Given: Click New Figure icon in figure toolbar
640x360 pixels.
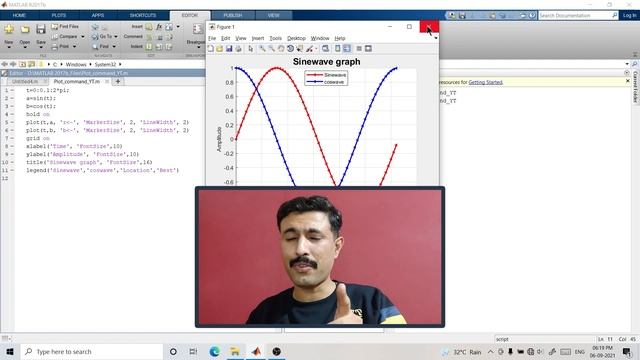Looking at the screenshot, I should point(211,49).
